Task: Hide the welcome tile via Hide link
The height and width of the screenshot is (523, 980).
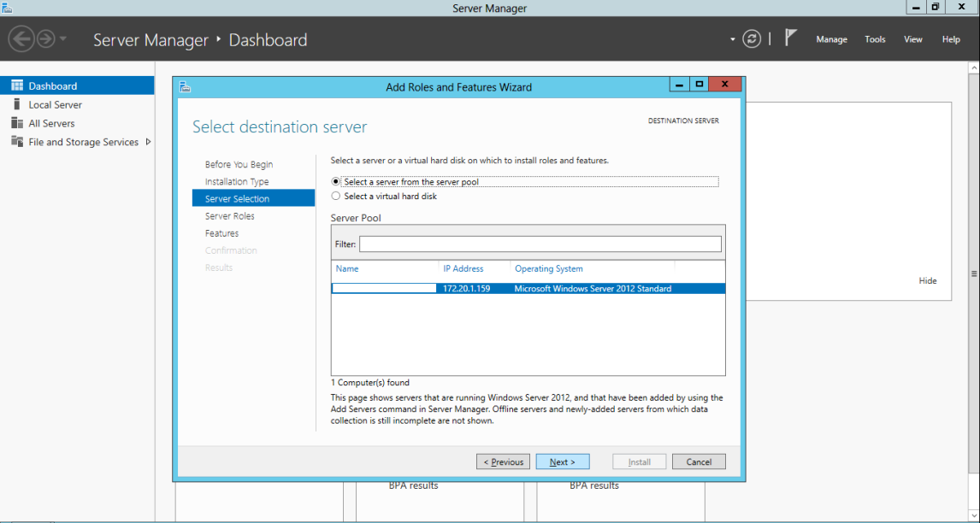Action: click(x=928, y=281)
